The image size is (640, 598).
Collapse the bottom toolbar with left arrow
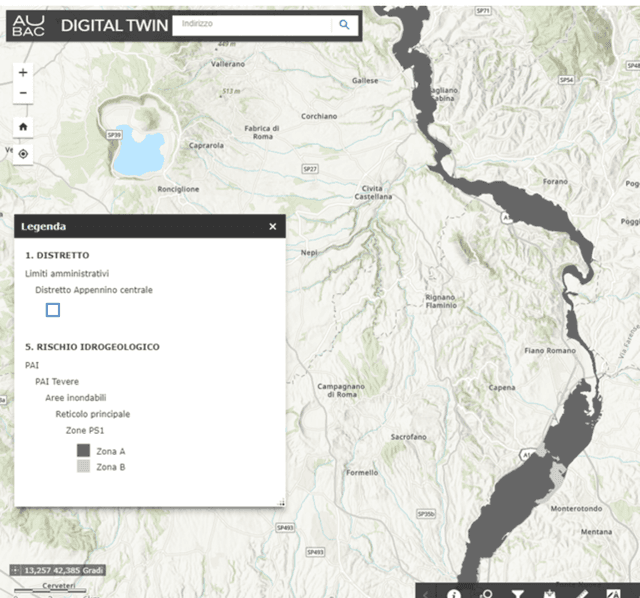[427, 593]
